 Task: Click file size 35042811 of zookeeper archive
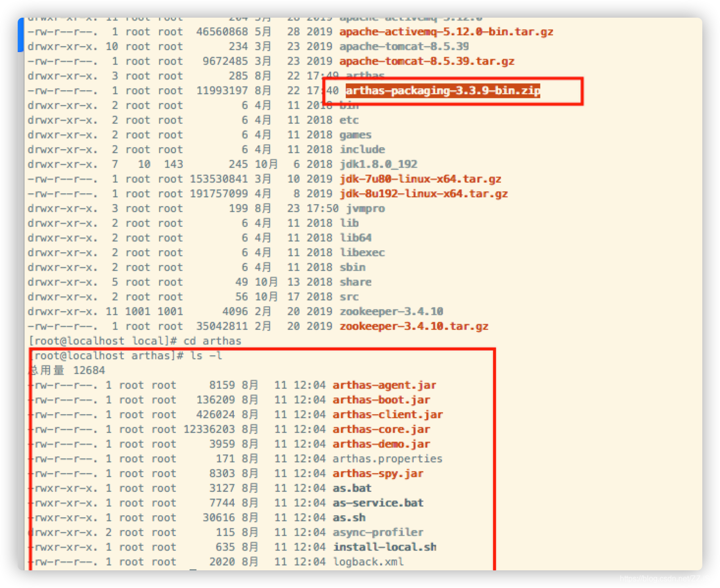222,326
